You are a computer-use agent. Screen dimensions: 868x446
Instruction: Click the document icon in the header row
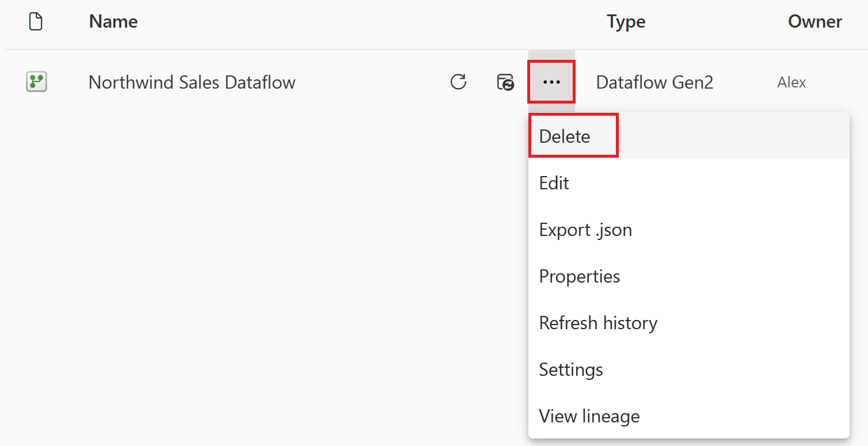(x=36, y=21)
